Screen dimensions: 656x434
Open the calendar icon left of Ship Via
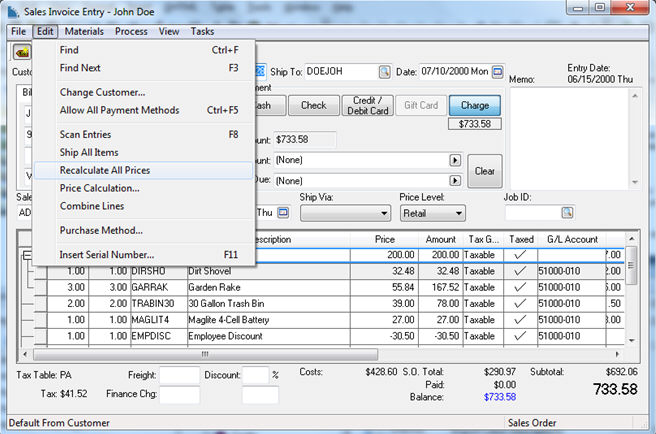282,213
